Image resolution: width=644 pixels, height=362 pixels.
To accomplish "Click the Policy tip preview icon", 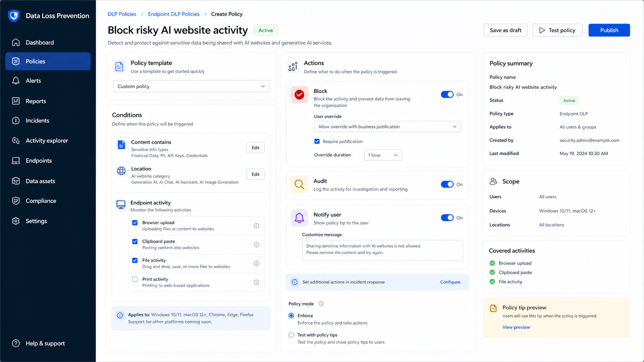I will tap(493, 308).
